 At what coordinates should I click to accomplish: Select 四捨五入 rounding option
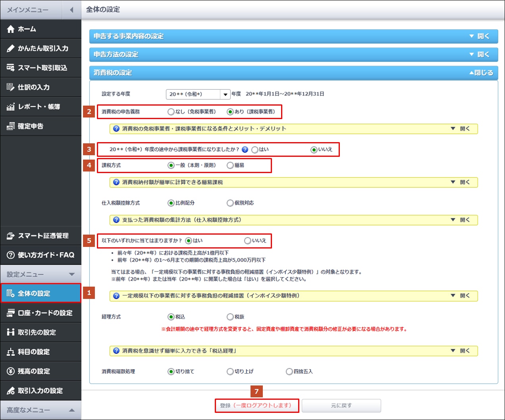coord(289,372)
